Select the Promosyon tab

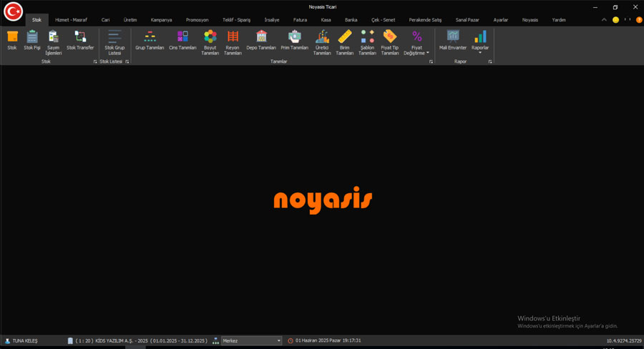[x=197, y=20]
